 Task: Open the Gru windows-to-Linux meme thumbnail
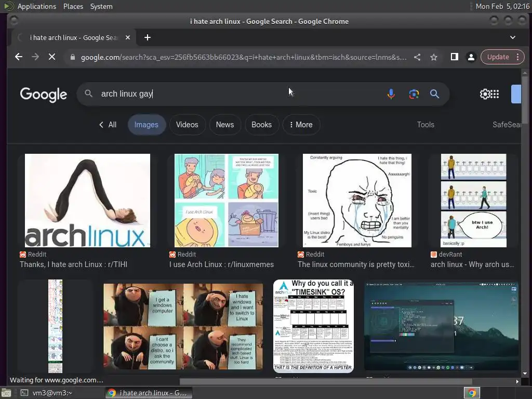pyautogui.click(x=183, y=326)
